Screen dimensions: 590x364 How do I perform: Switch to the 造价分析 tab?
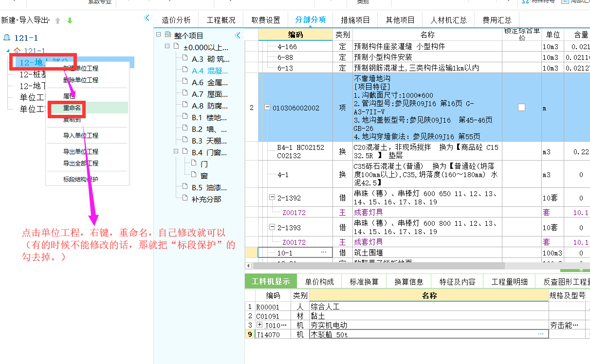click(176, 20)
